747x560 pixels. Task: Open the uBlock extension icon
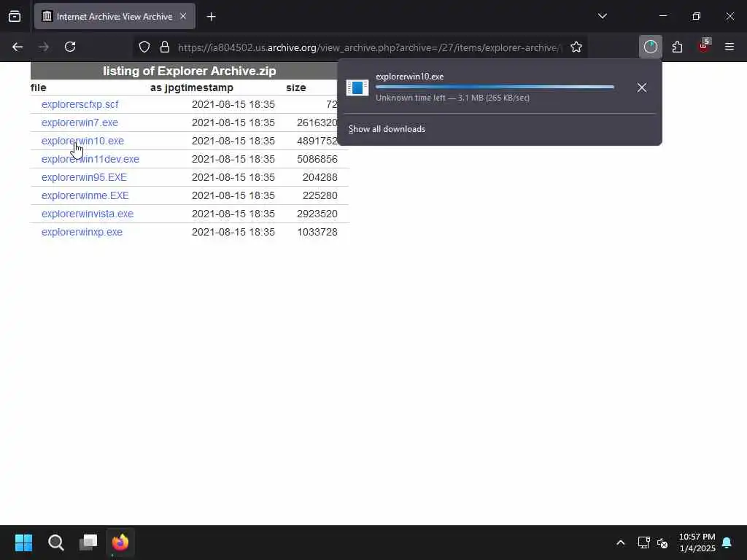(704, 47)
